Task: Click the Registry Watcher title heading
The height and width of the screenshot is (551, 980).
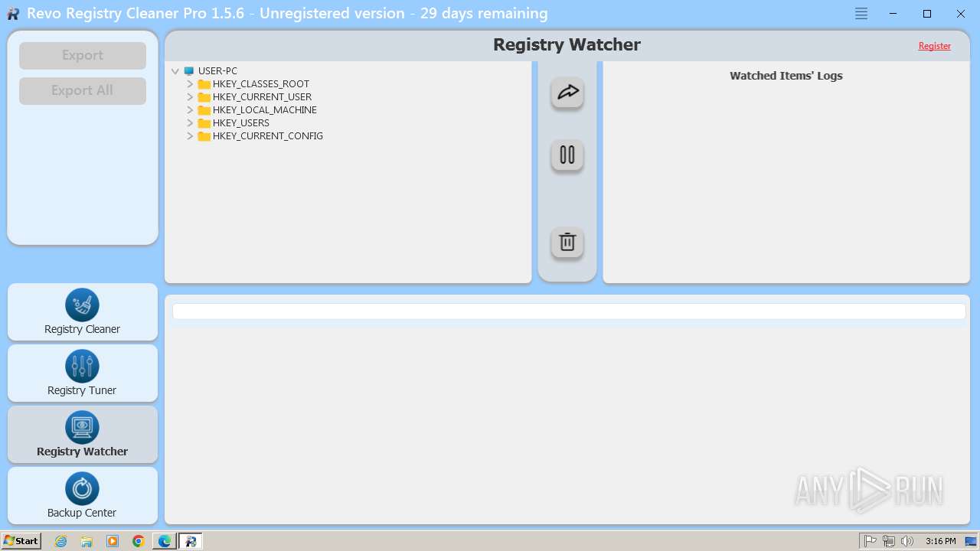Action: (567, 45)
